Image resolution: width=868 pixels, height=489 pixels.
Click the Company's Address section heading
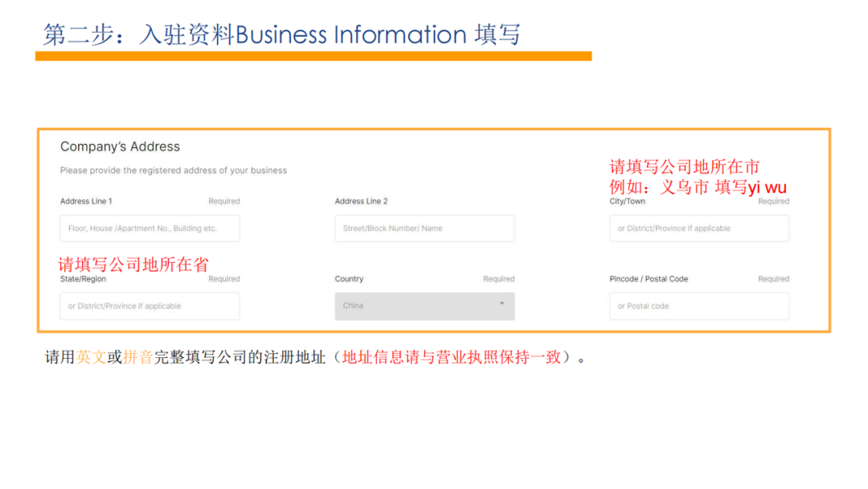pos(121,146)
